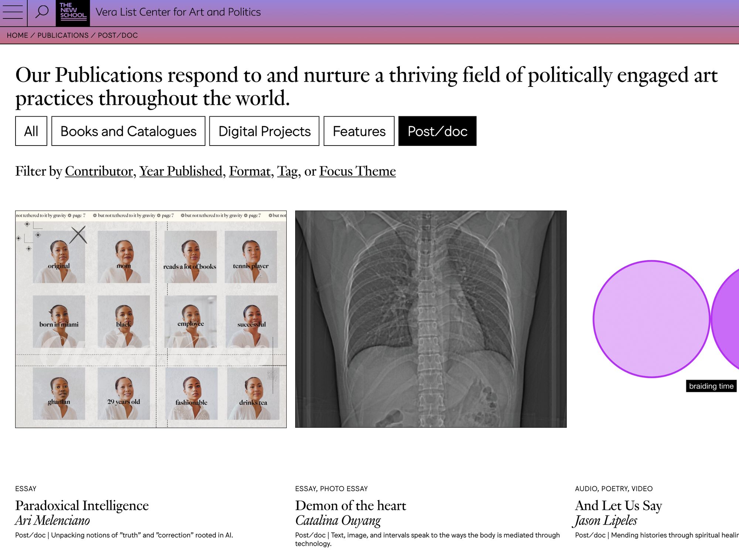Open the Focus Theme filter

coord(357,171)
